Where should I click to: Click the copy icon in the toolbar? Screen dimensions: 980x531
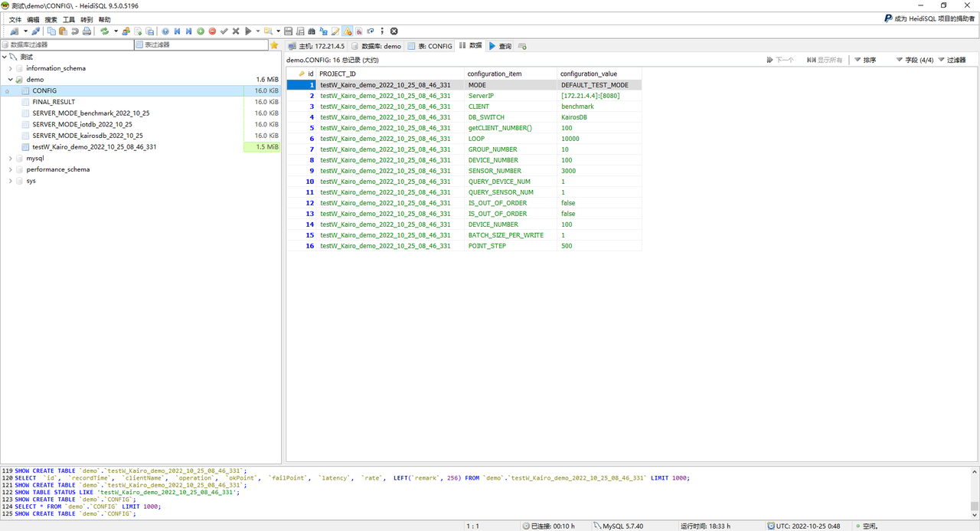pyautogui.click(x=51, y=31)
